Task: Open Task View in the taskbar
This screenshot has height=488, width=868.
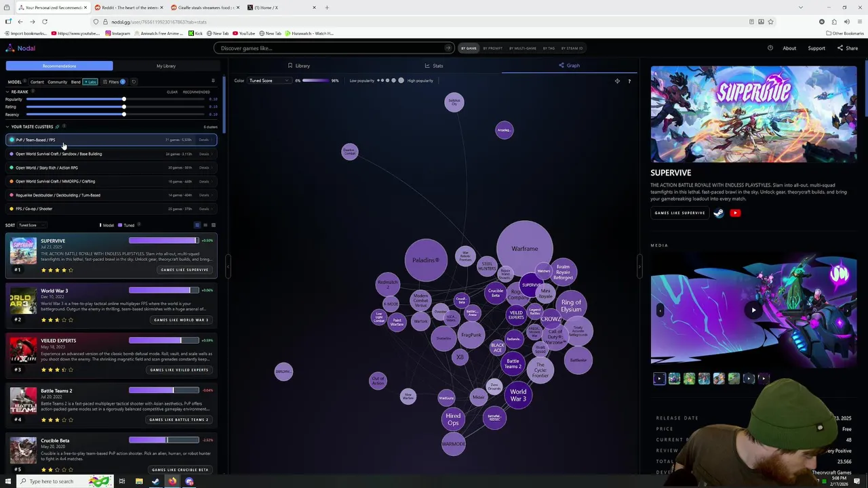Action: click(x=122, y=481)
